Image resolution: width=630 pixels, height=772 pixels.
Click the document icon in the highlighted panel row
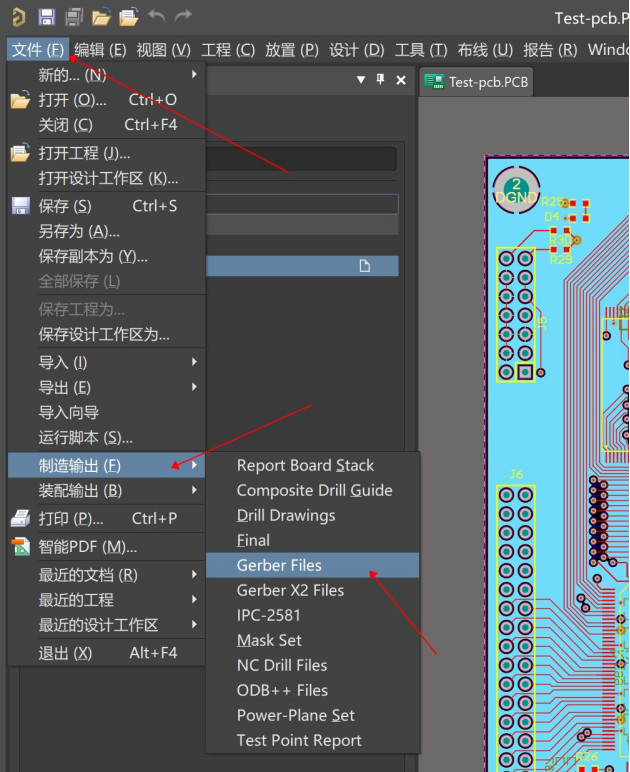(x=365, y=266)
